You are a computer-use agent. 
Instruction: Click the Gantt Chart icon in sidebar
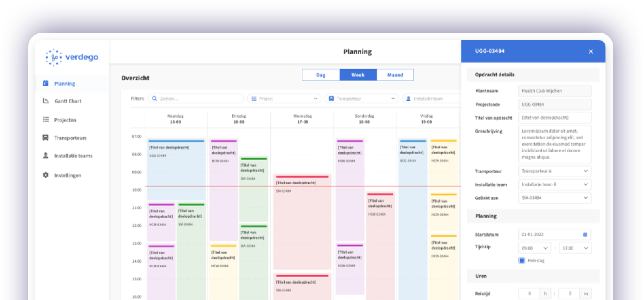tap(46, 101)
